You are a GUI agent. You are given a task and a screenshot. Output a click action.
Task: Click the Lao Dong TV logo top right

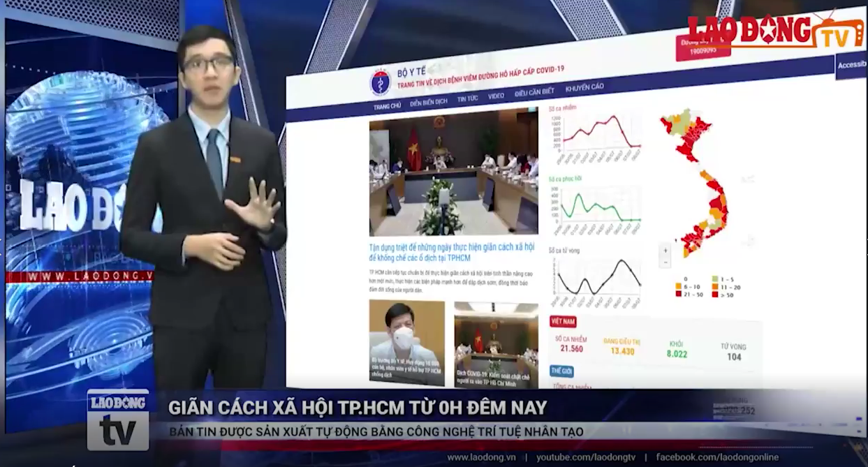(775, 31)
